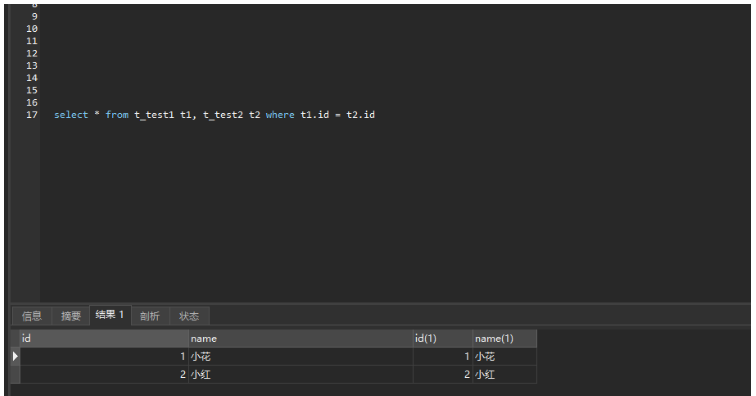
Task: Click the 小红 cell in name(1) column
Action: point(504,374)
